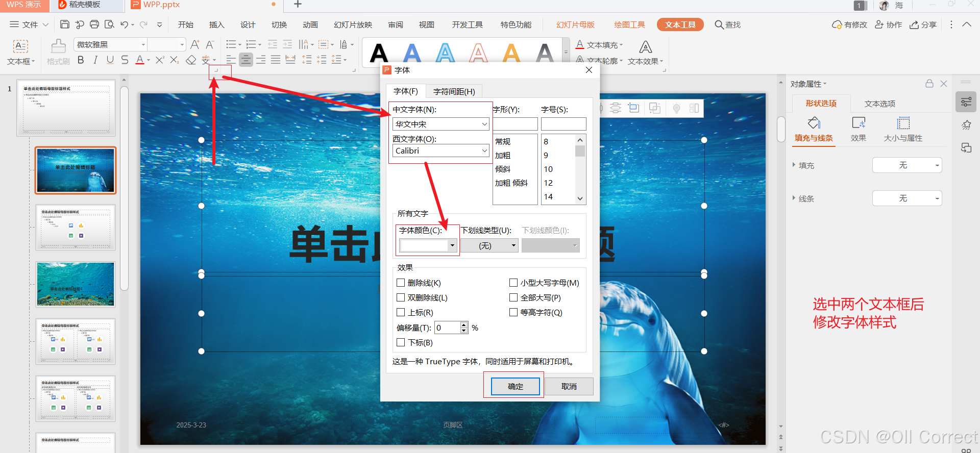Apply superscript X² formatting
Image resolution: width=980 pixels, height=453 pixels.
pyautogui.click(x=160, y=60)
